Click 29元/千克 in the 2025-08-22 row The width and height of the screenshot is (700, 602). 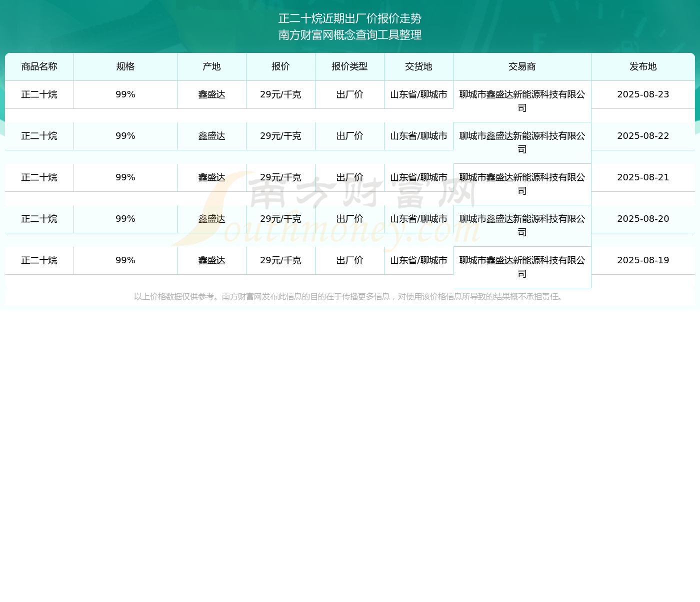tap(280, 136)
